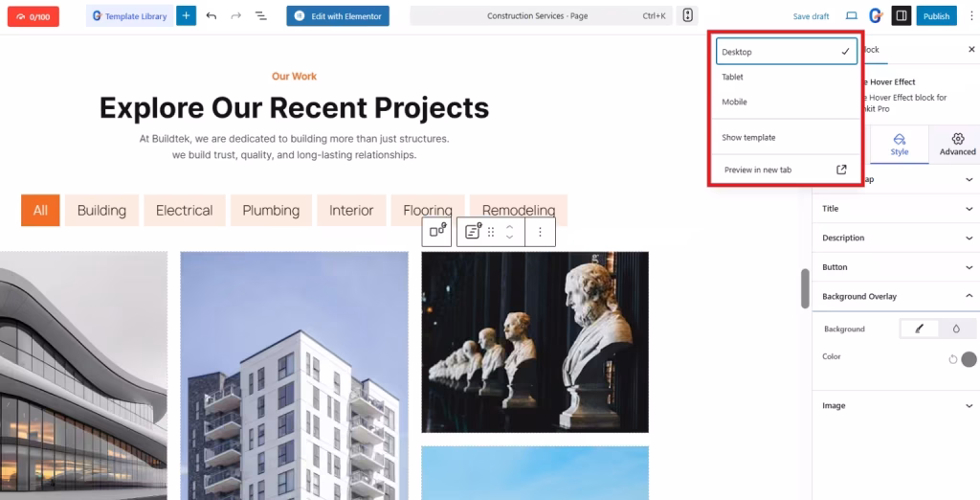Filter projects by Plumbing
This screenshot has width=980, height=500.
[271, 211]
